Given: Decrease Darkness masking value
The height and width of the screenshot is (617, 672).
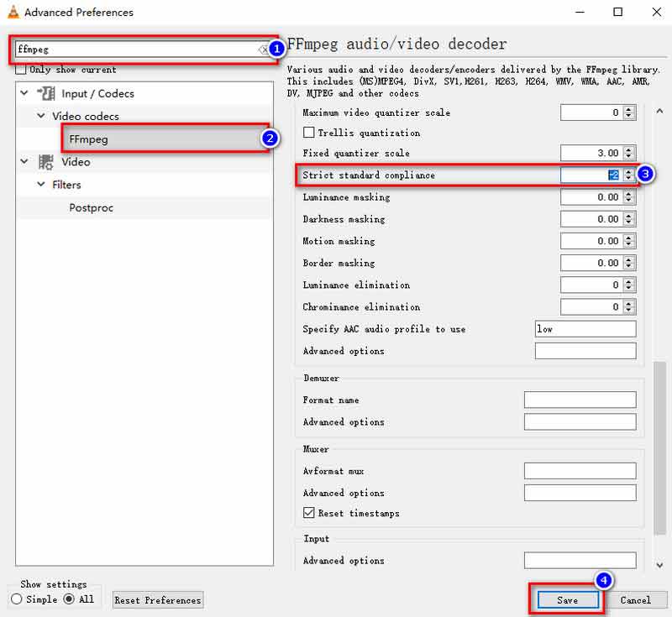Looking at the screenshot, I should point(628,222).
